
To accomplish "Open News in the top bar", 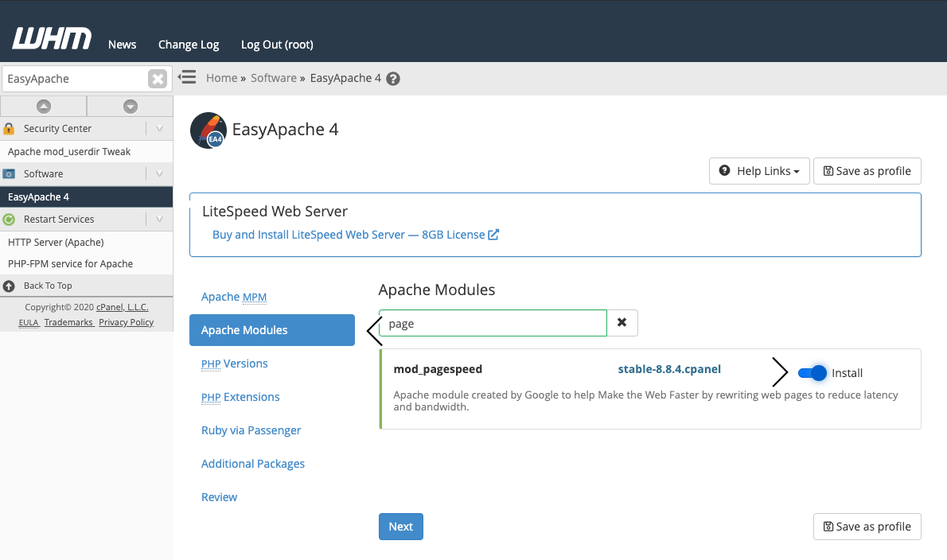I will [x=122, y=45].
